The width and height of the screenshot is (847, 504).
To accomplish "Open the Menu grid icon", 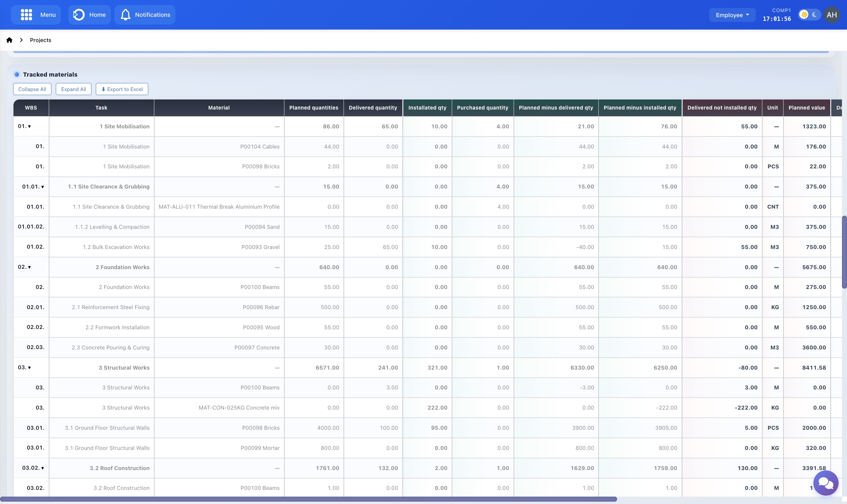I will pos(26,14).
